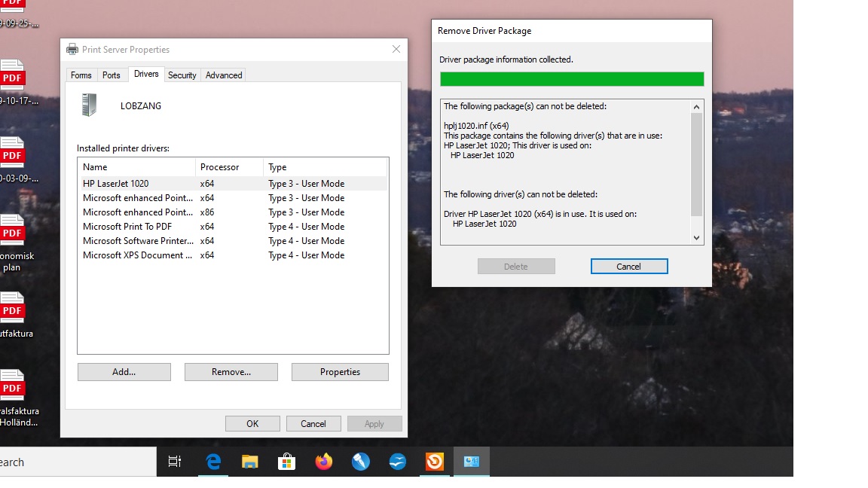Open the Security tab
Screen dimensions: 868x488
tap(182, 75)
